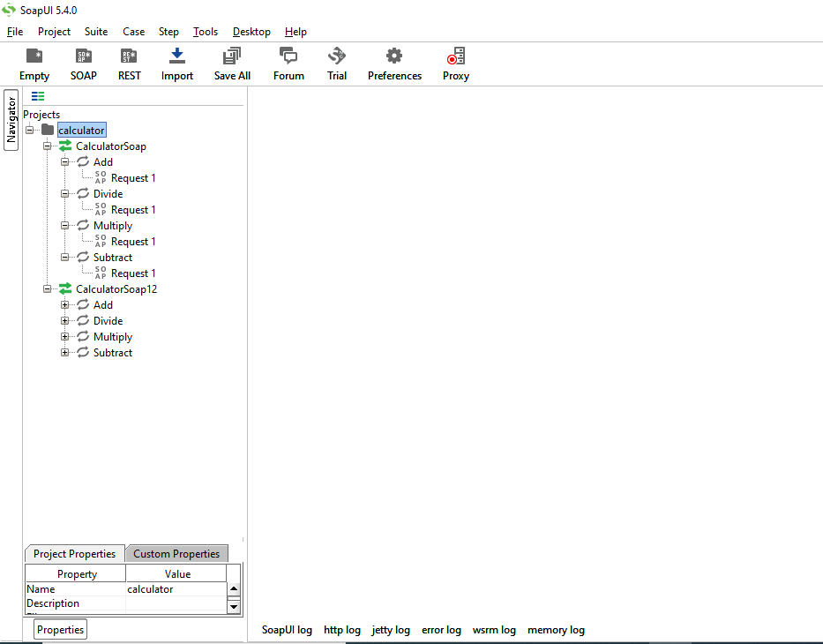This screenshot has height=644, width=823.
Task: Click the empty Description value cell
Action: click(x=176, y=603)
